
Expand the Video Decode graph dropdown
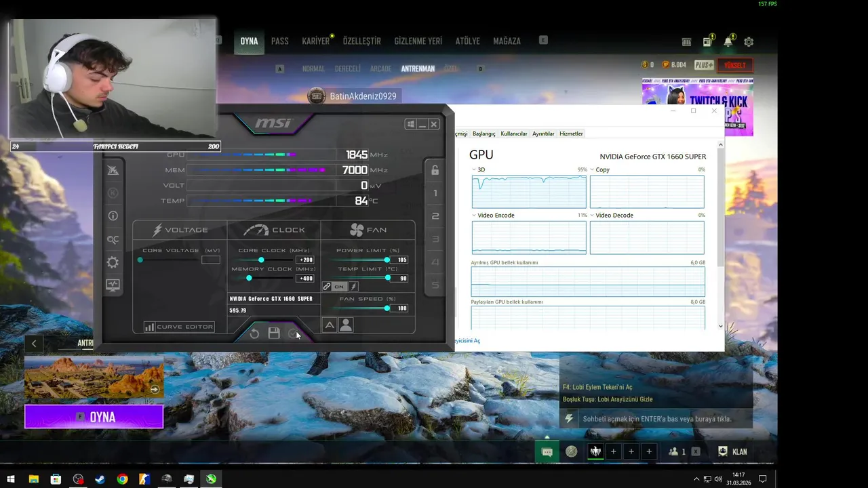pyautogui.click(x=592, y=216)
